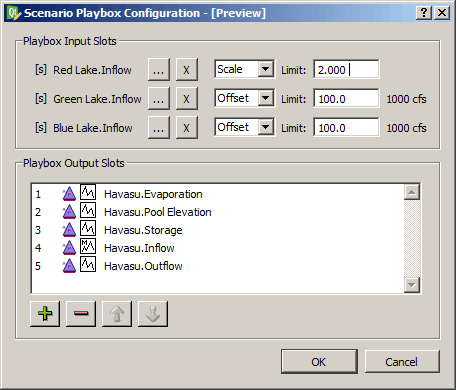Click output list scrollbar up arrow
Viewport: 456px width, 390px height.
[x=412, y=192]
